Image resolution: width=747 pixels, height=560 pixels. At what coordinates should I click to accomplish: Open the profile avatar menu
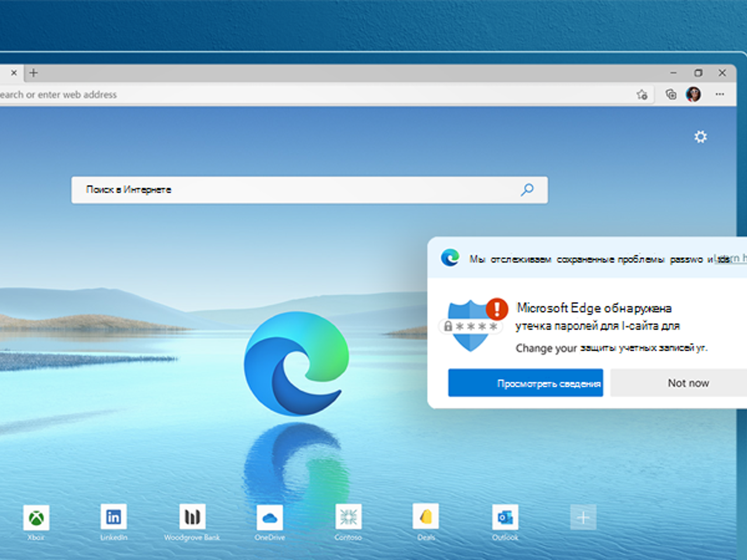tap(694, 94)
